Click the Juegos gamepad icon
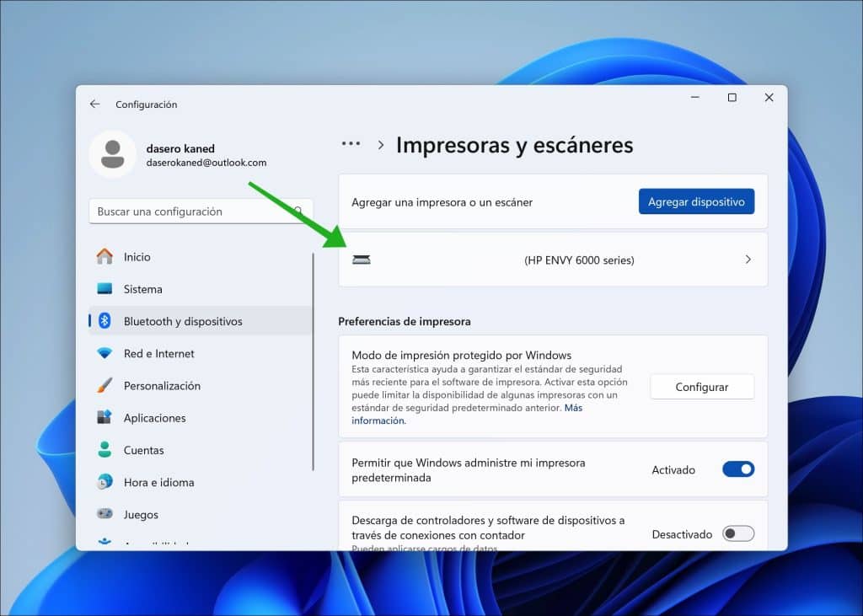This screenshot has width=863, height=616. point(105,513)
